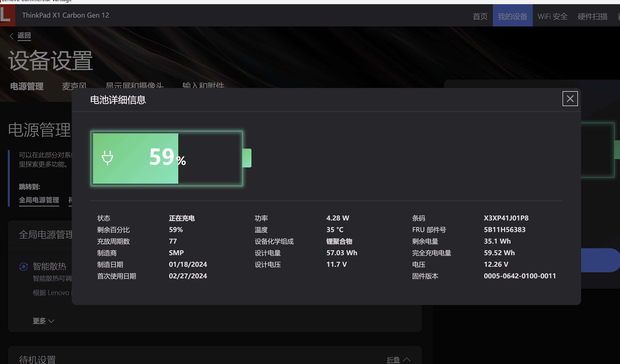Click the 首次使用日期 value 02/27/2024
This screenshot has height=364, width=620.
coord(188,276)
